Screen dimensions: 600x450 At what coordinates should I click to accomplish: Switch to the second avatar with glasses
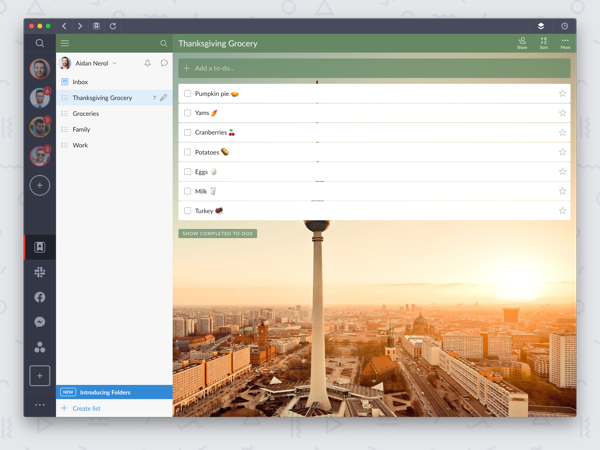point(40,98)
